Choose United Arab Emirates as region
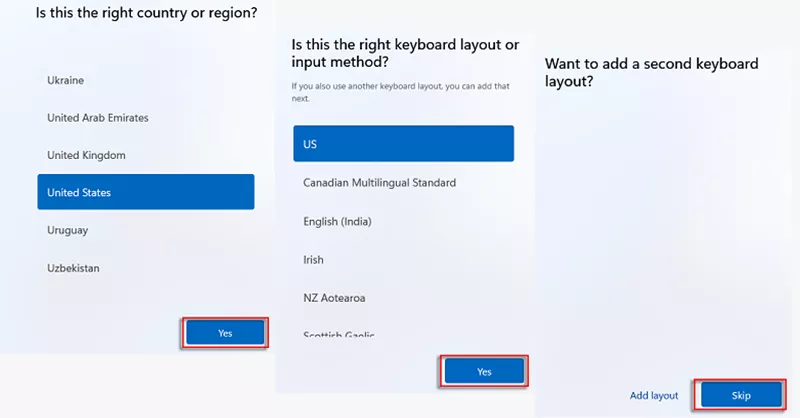 click(98, 118)
